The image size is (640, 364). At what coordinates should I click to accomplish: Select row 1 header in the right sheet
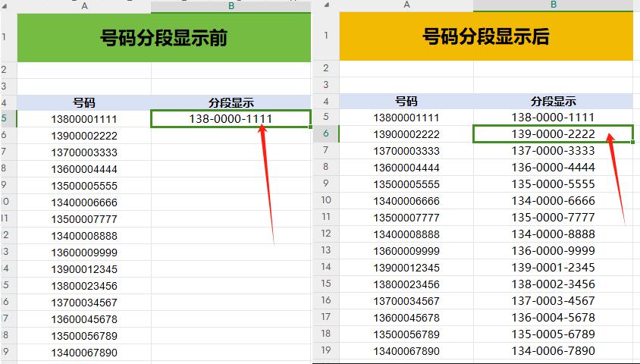tap(326, 36)
